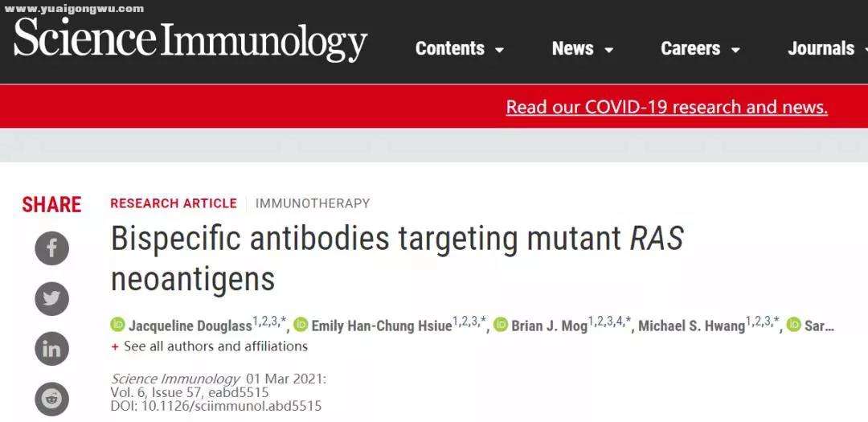Select the Immunotherapy topic label
Image resolution: width=868 pixels, height=422 pixels.
coord(313,203)
